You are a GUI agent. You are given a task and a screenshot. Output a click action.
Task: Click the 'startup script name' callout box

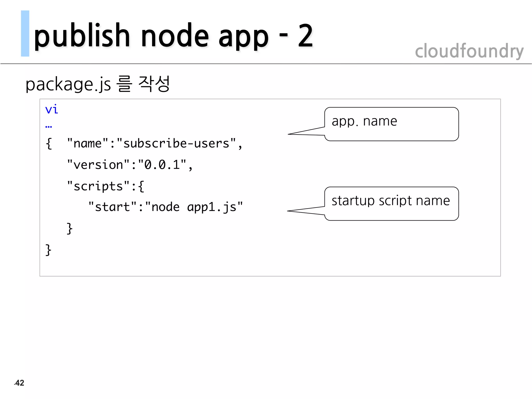click(x=391, y=204)
